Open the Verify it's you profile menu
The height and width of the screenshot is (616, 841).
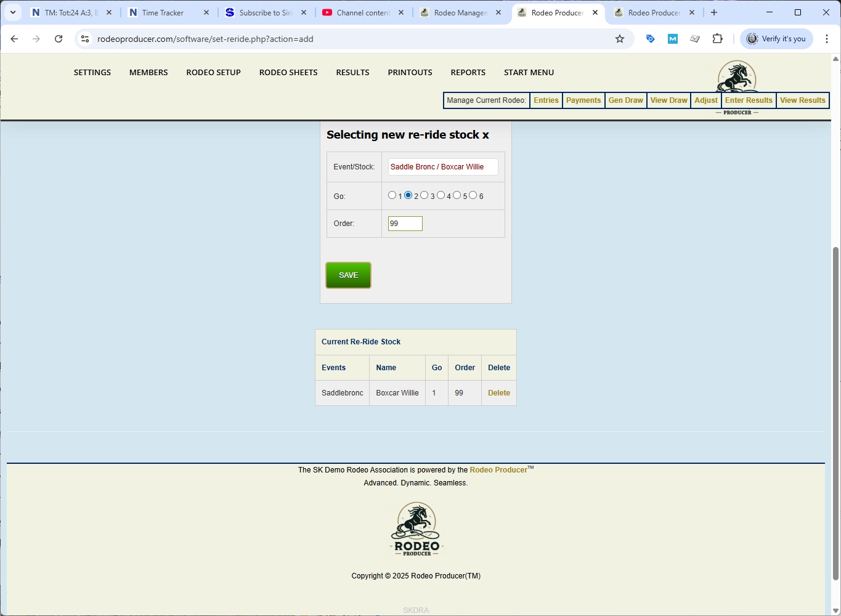coord(776,38)
